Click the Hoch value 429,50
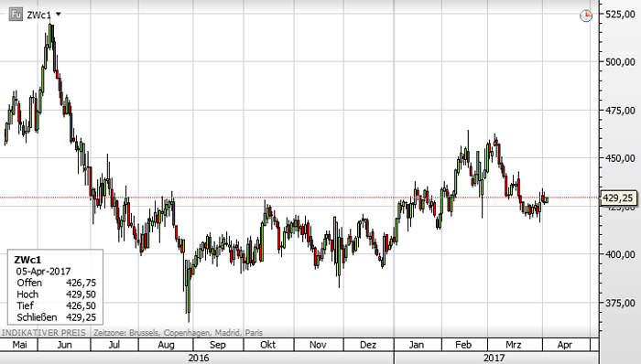The image size is (641, 364). [x=81, y=294]
